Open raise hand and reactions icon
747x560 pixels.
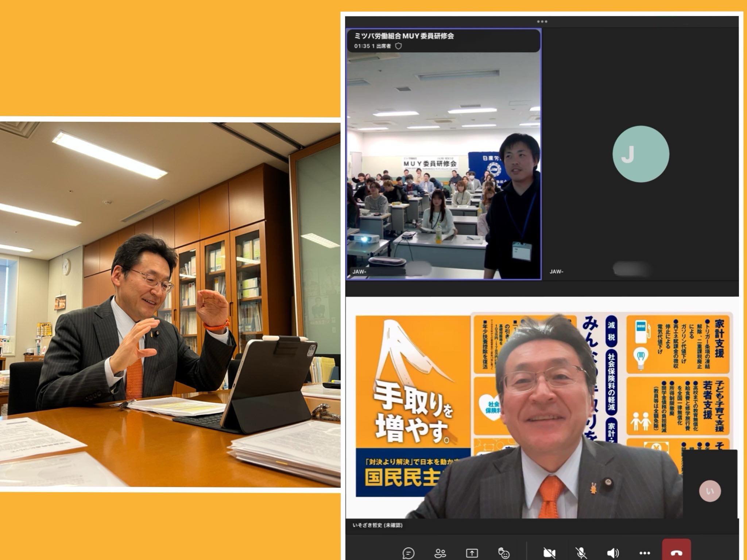pos(504,553)
